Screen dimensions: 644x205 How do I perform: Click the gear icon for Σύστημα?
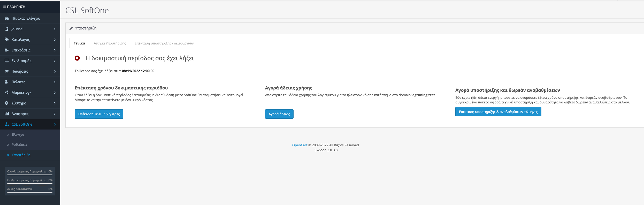[x=7, y=103]
